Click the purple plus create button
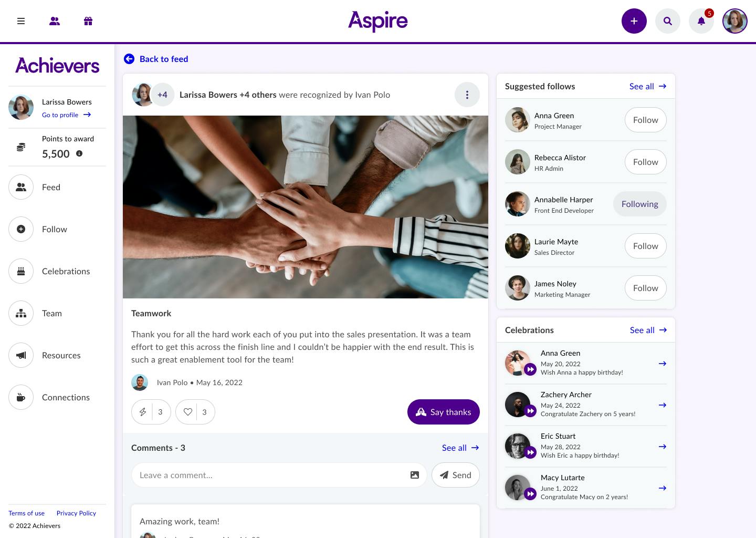The image size is (756, 538). click(634, 21)
